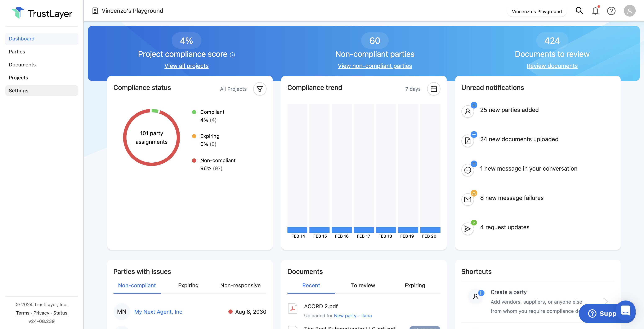
Task: Open the Vincenzo's Playground workspace selector
Action: click(537, 12)
